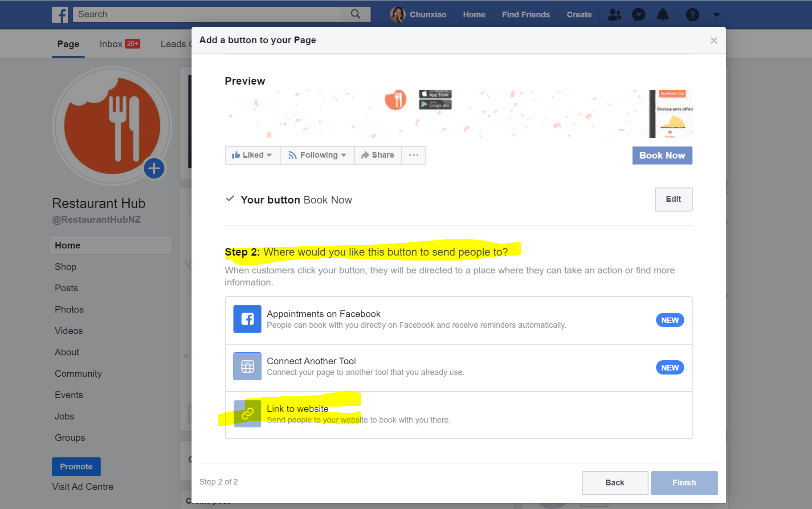Switch to the Page tab
The width and height of the screenshot is (812, 509).
[x=68, y=44]
